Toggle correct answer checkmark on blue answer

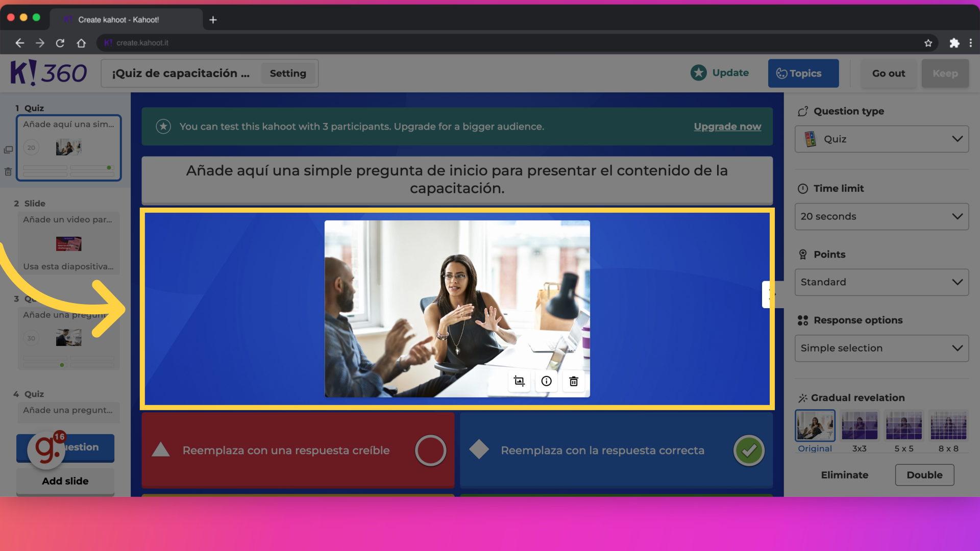[x=748, y=450]
